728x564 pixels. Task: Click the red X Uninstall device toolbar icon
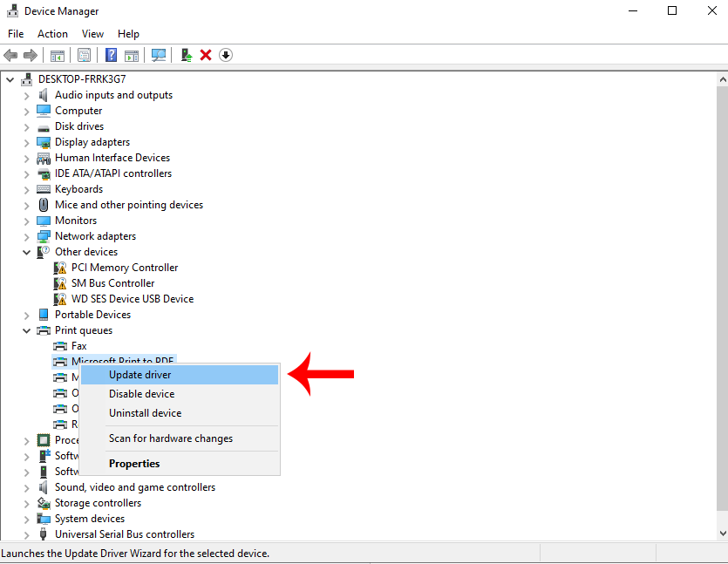tap(206, 55)
